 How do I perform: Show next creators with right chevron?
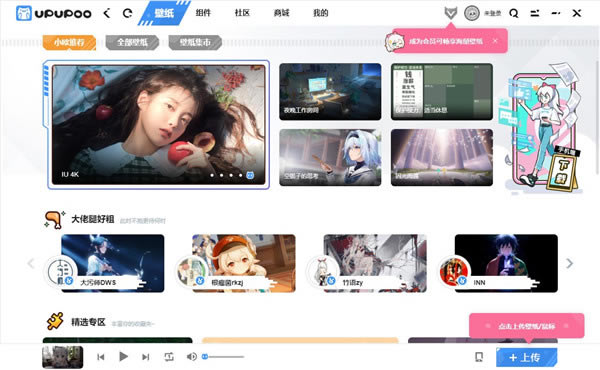(x=570, y=263)
